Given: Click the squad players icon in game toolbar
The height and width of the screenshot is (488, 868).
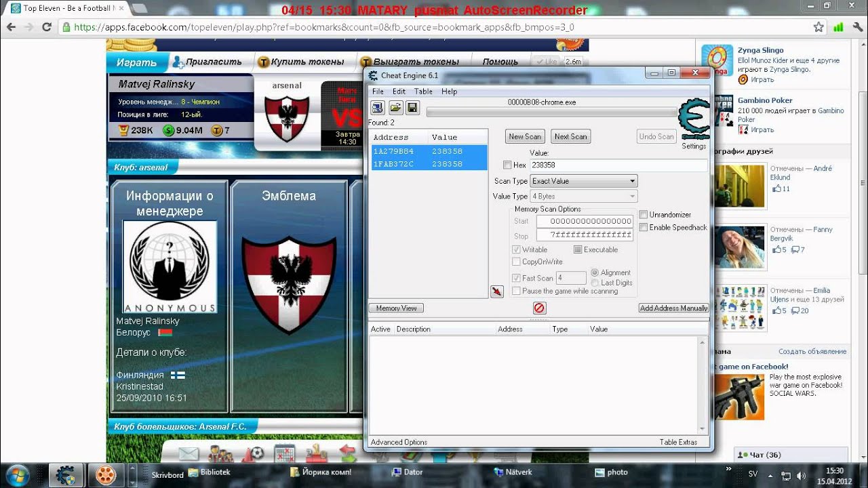Looking at the screenshot, I should [220, 453].
